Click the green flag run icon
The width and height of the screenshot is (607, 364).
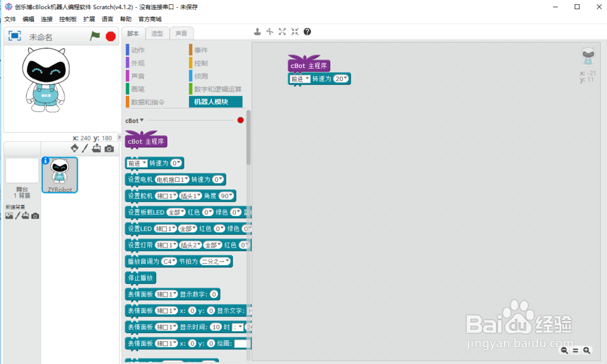coord(95,36)
